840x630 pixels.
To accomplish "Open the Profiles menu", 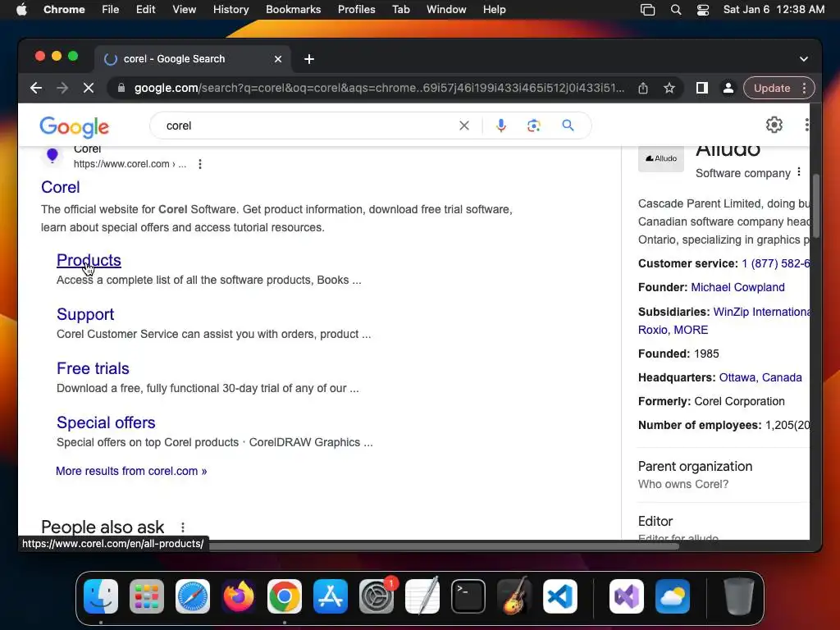I will (x=356, y=10).
